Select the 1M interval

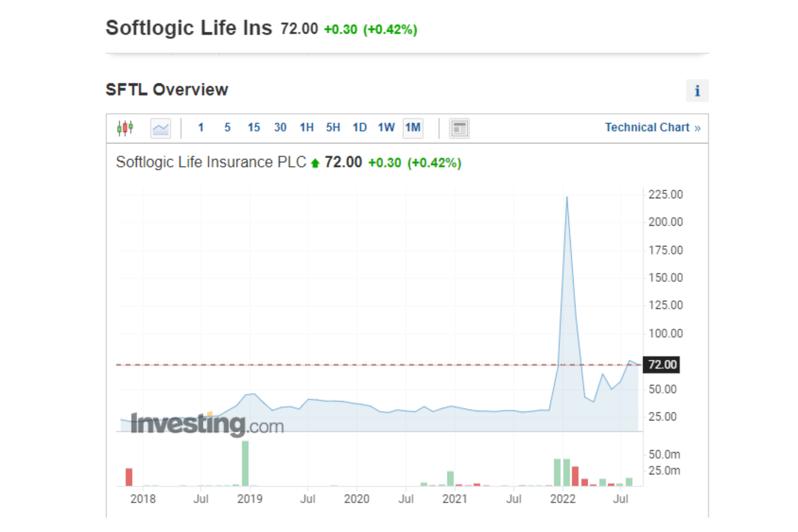(413, 128)
